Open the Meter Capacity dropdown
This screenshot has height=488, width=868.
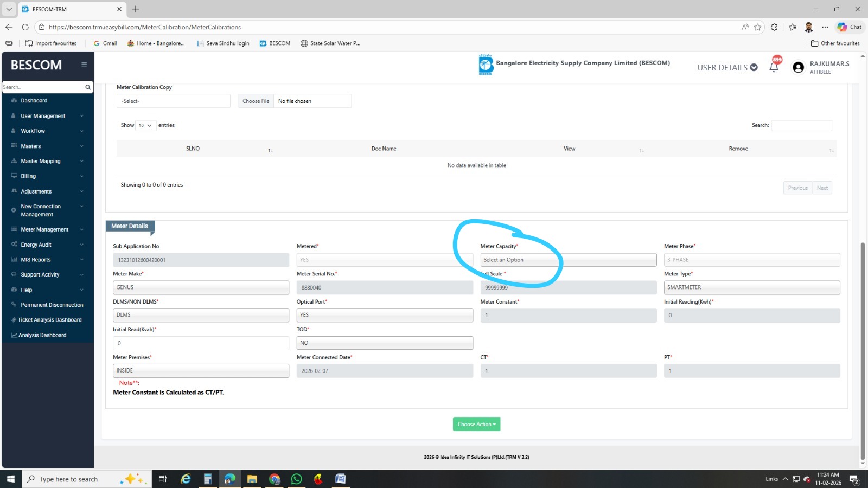(568, 260)
